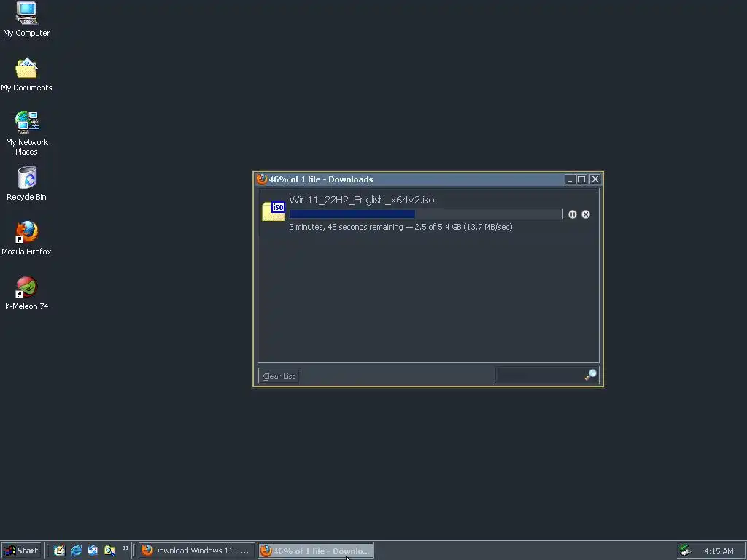
Task: Click the ISO file icon in Downloads
Action: click(x=274, y=211)
